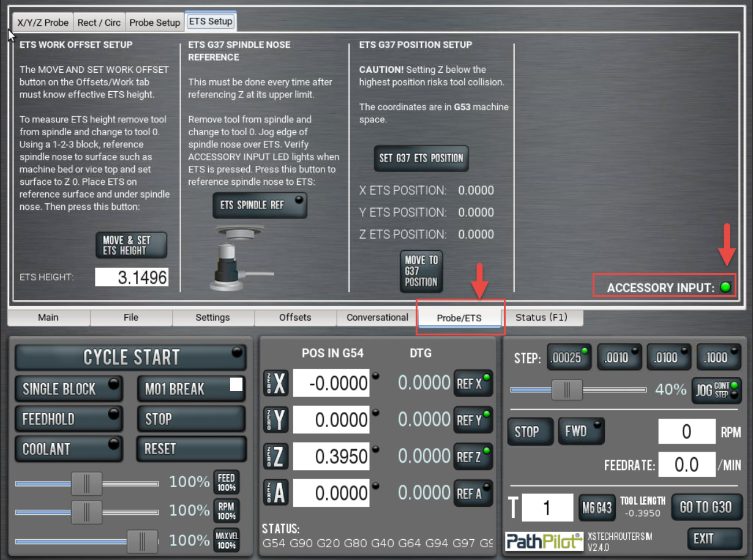Select the .0010 step size
The image size is (753, 560).
tap(620, 358)
